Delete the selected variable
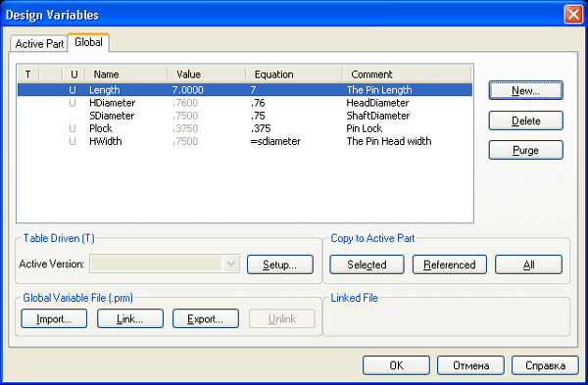This screenshot has width=588, height=385. click(x=525, y=120)
